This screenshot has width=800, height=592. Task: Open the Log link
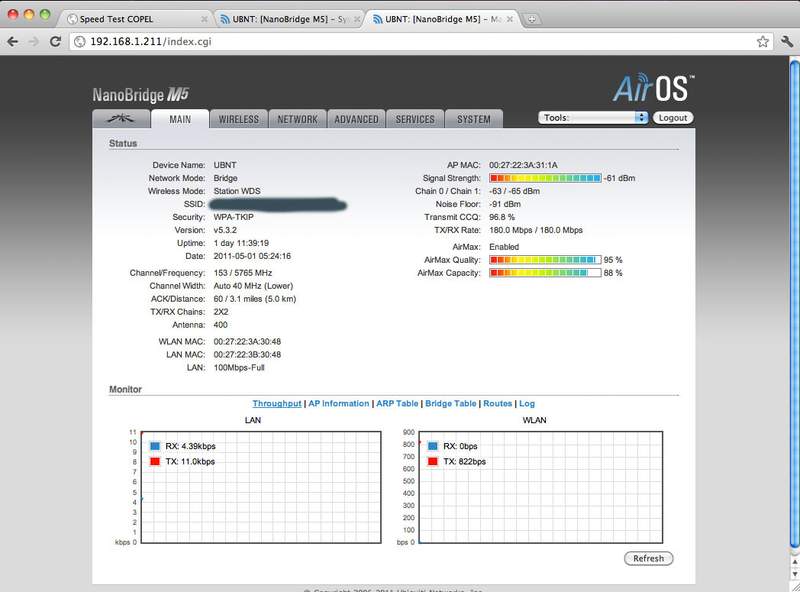pos(527,403)
